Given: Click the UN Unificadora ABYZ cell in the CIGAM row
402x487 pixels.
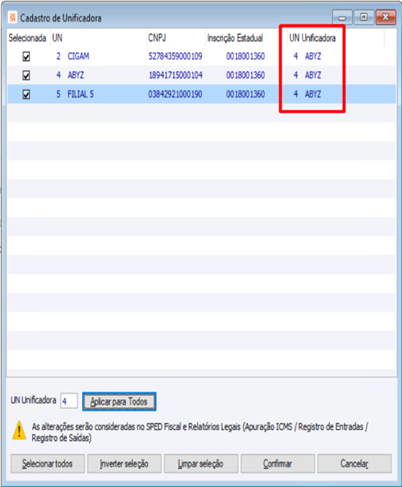Looking at the screenshot, I should [313, 56].
